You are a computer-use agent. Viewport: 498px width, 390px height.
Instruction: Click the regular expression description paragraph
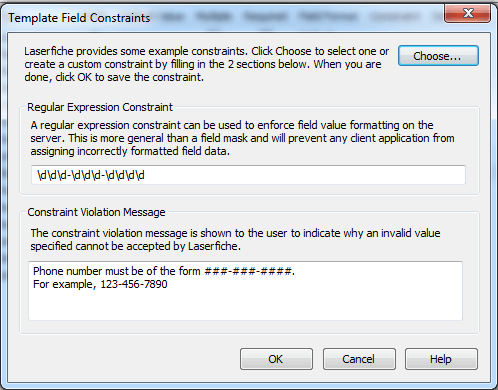[x=242, y=138]
